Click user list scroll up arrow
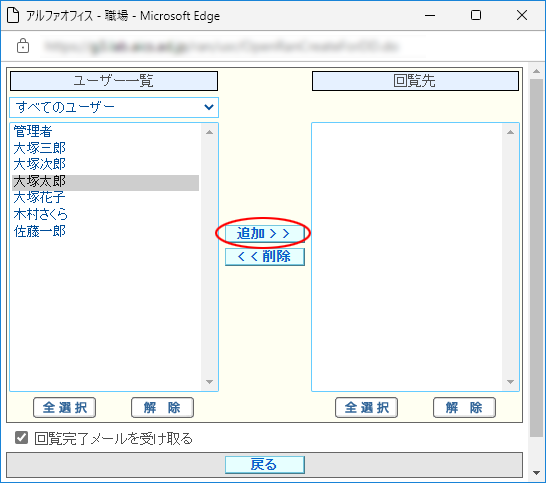Image resolution: width=546 pixels, height=483 pixels. click(x=209, y=132)
